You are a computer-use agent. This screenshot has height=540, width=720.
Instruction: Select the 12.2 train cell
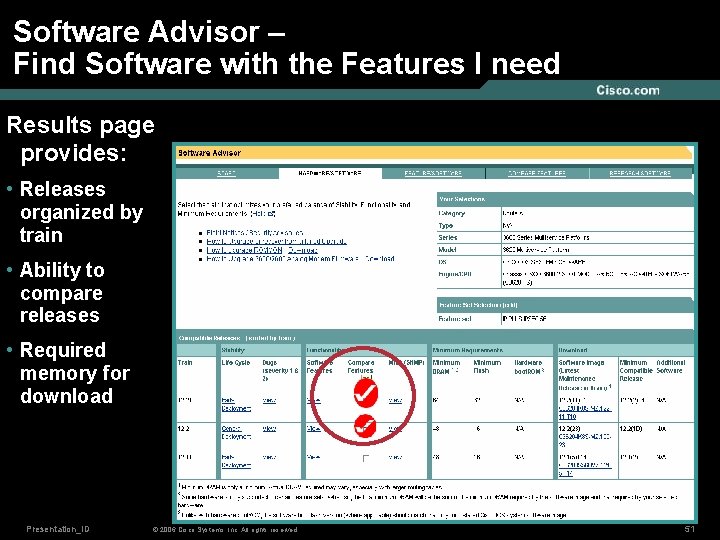[184, 429]
